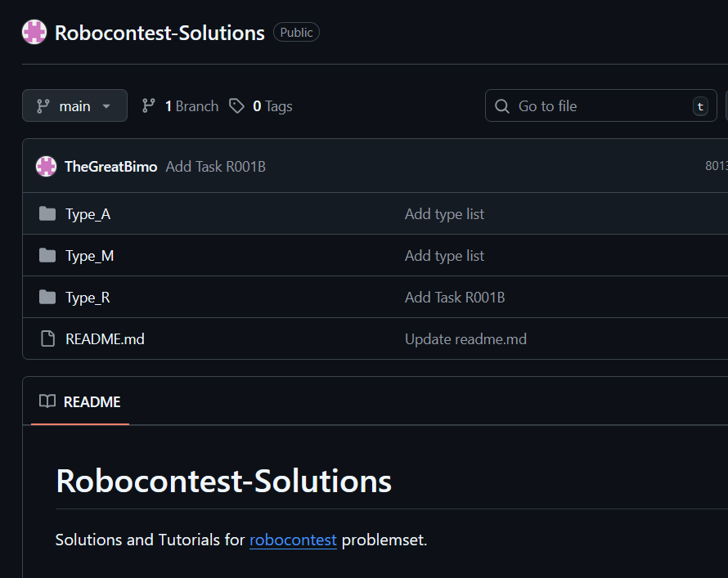Image resolution: width=728 pixels, height=578 pixels.
Task: Click the Robocontest-Solutions repository avatar icon
Action: [34, 32]
